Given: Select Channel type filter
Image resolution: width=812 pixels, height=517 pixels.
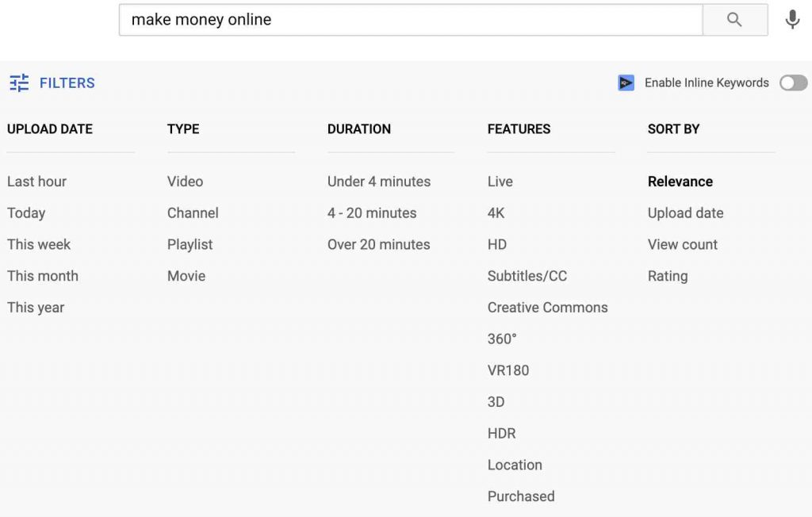Looking at the screenshot, I should pos(193,213).
